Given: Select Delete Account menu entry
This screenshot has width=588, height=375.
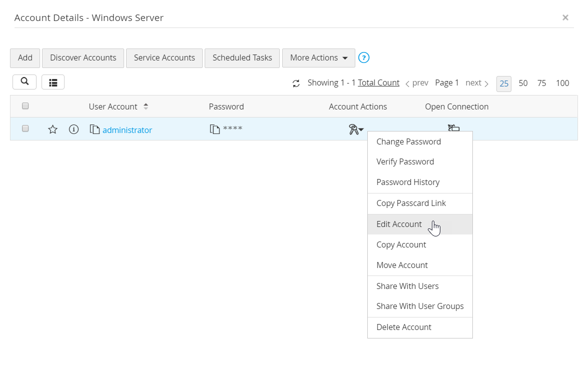Looking at the screenshot, I should coord(404,327).
